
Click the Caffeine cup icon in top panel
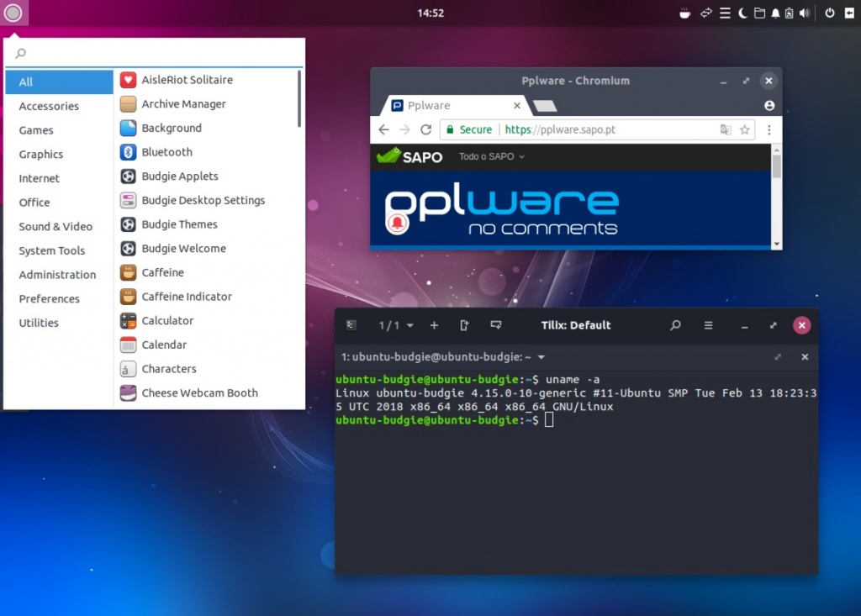(685, 13)
